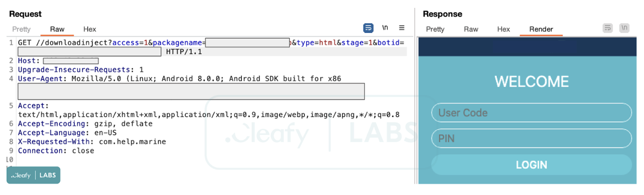Toggle word wrap icon in Request toolbar
Viewport: 644px width, 195px height.
(x=369, y=28)
